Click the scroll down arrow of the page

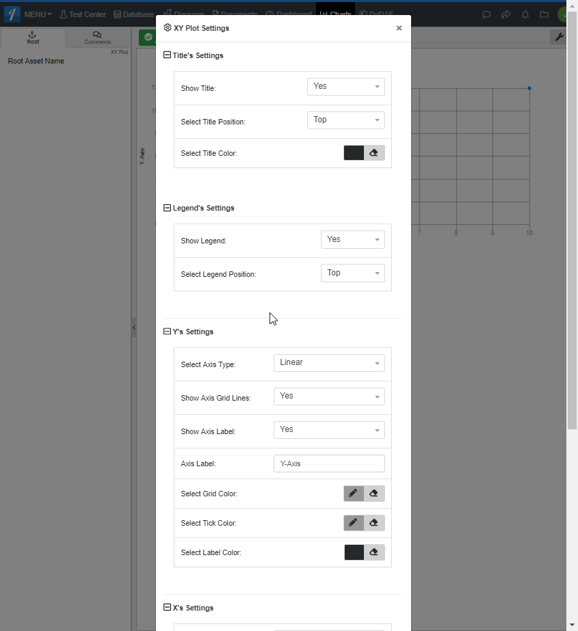point(572,625)
